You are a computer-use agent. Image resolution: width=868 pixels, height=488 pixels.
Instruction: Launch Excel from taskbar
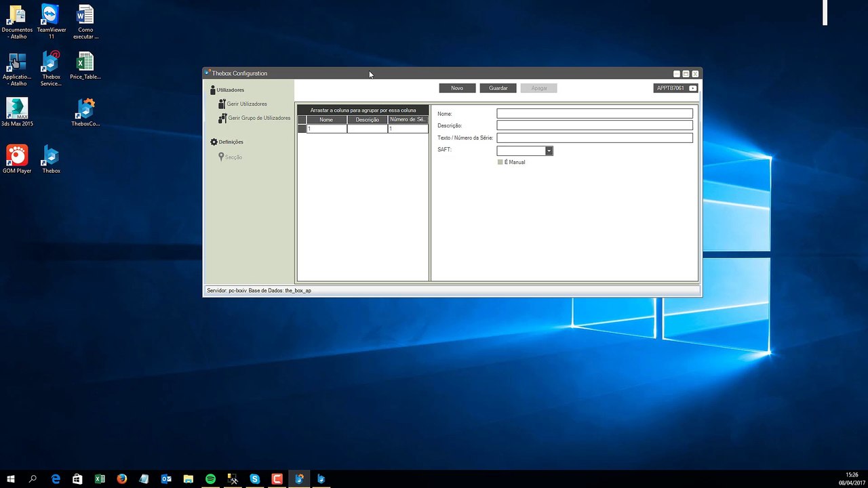coord(100,479)
